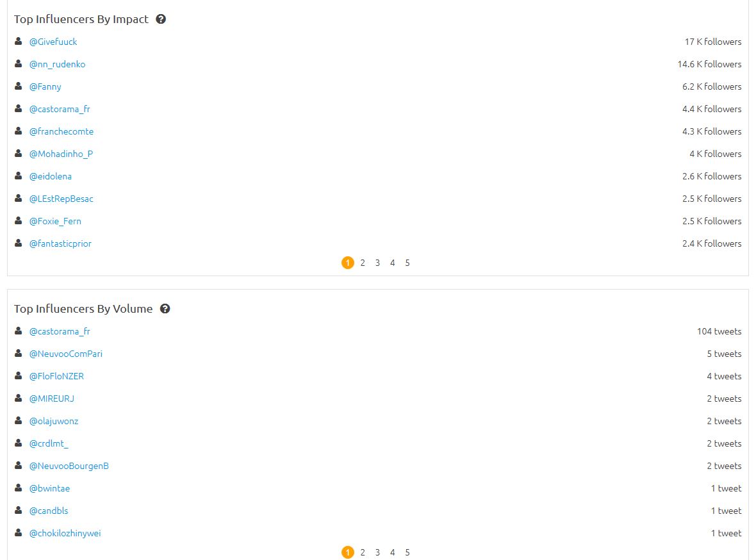
Task: Visit @LEstRepBesac profile
Action: [x=62, y=199]
